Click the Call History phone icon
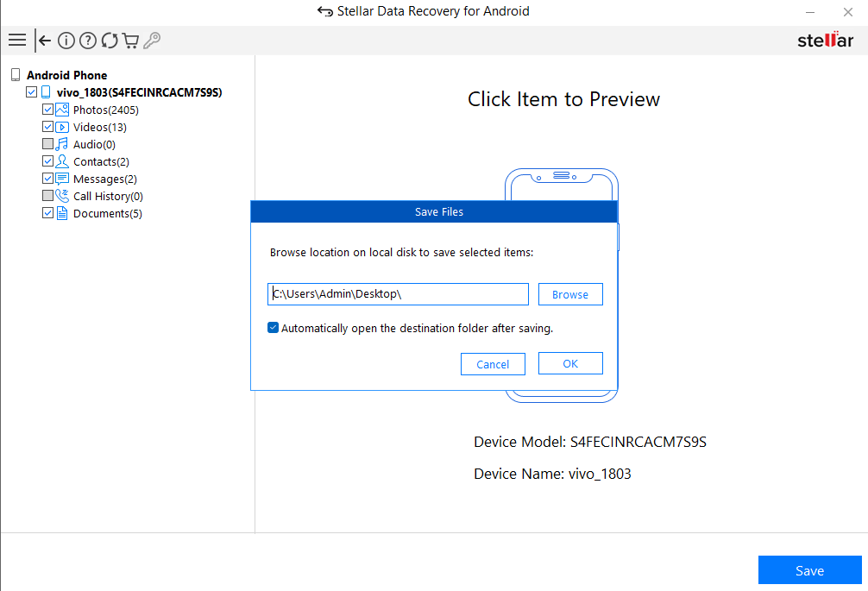The width and height of the screenshot is (868, 591). pos(62,196)
